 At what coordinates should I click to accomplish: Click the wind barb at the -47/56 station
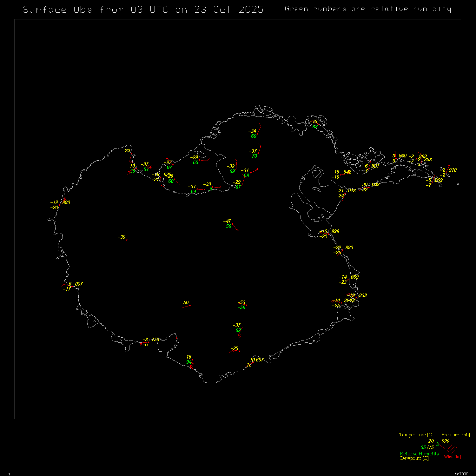[236, 227]
